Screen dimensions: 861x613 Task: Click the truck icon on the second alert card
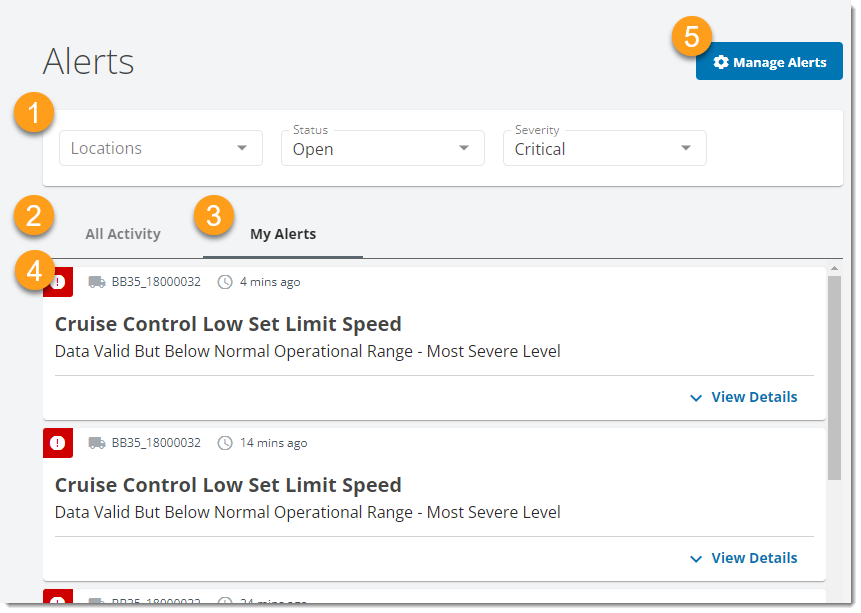pyautogui.click(x=97, y=442)
